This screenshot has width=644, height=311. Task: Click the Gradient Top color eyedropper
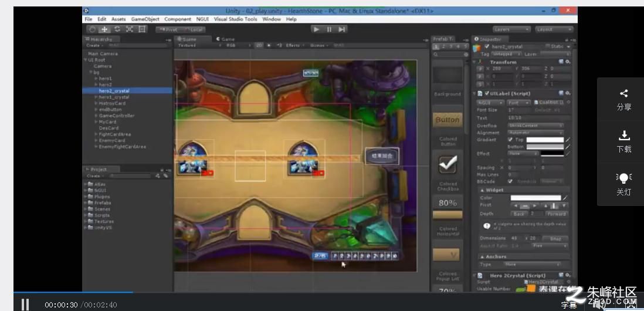click(x=568, y=140)
